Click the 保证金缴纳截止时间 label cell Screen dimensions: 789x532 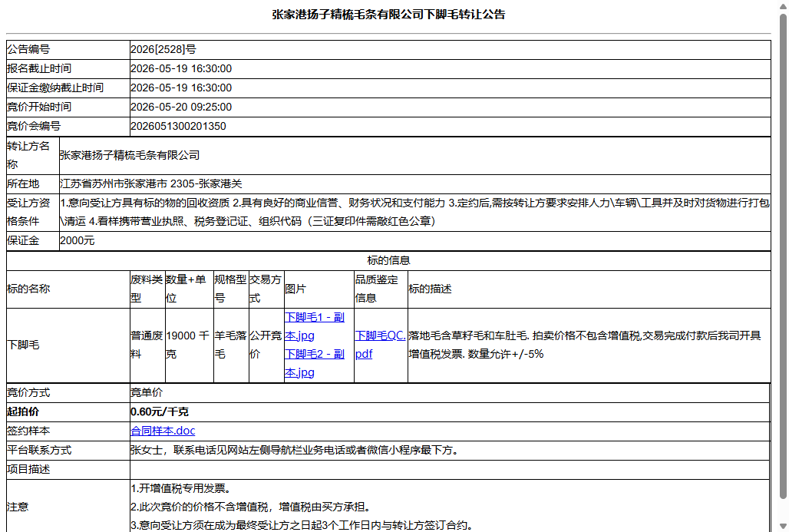[68, 88]
